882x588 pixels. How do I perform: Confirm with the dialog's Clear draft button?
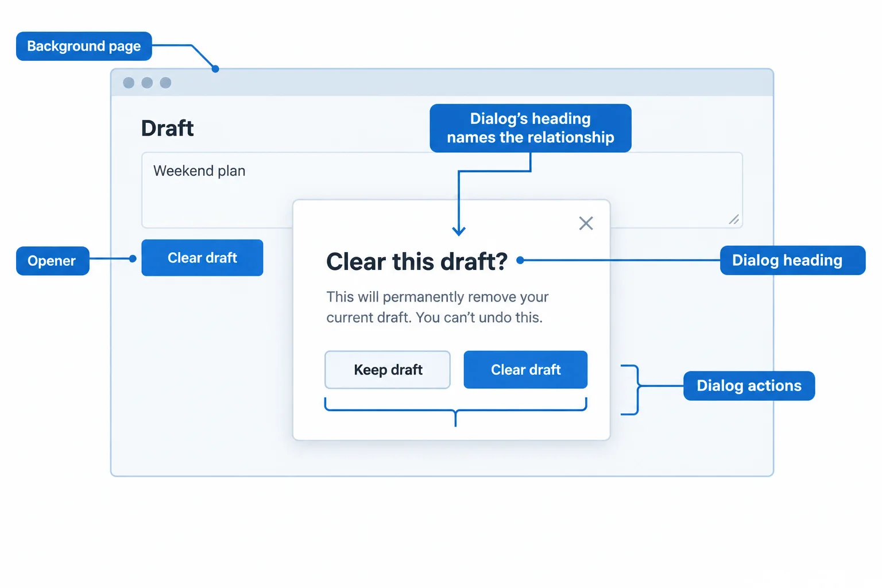525,370
